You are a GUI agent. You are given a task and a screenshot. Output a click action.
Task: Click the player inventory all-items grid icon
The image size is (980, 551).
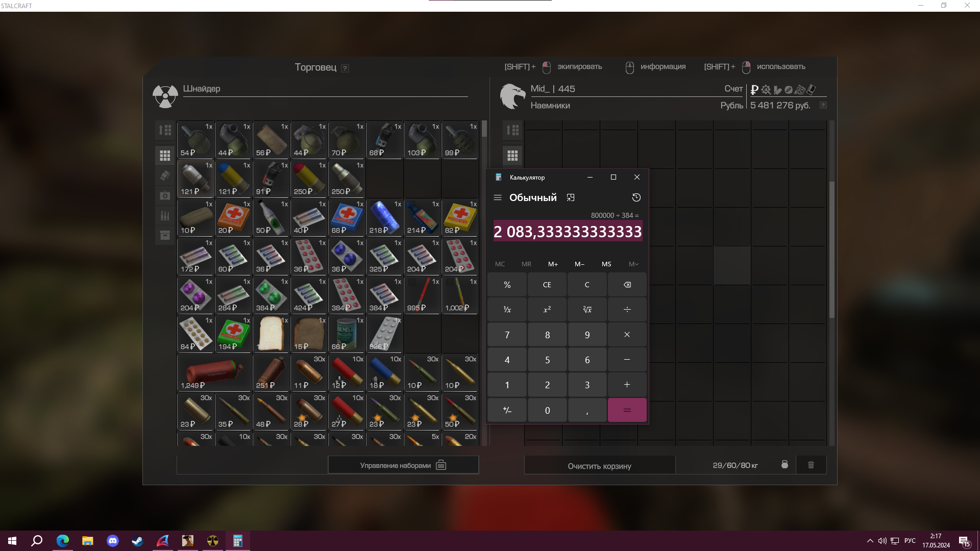coord(512,155)
